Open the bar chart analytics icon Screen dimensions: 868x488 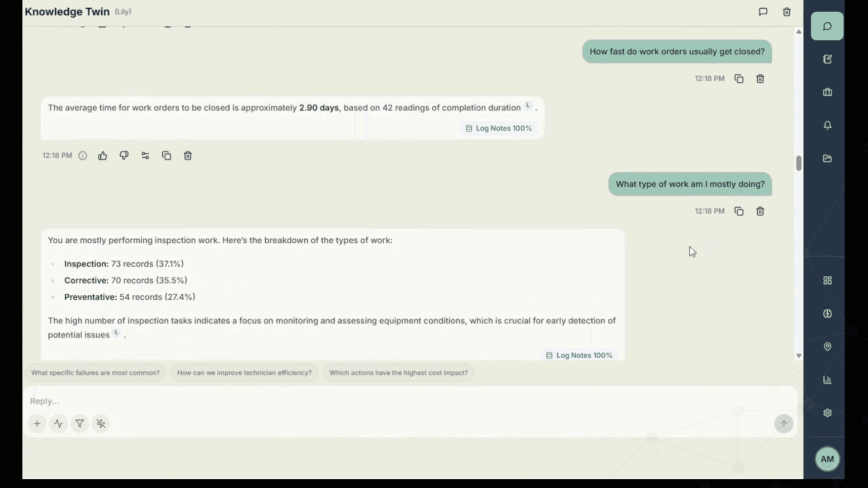pyautogui.click(x=827, y=380)
